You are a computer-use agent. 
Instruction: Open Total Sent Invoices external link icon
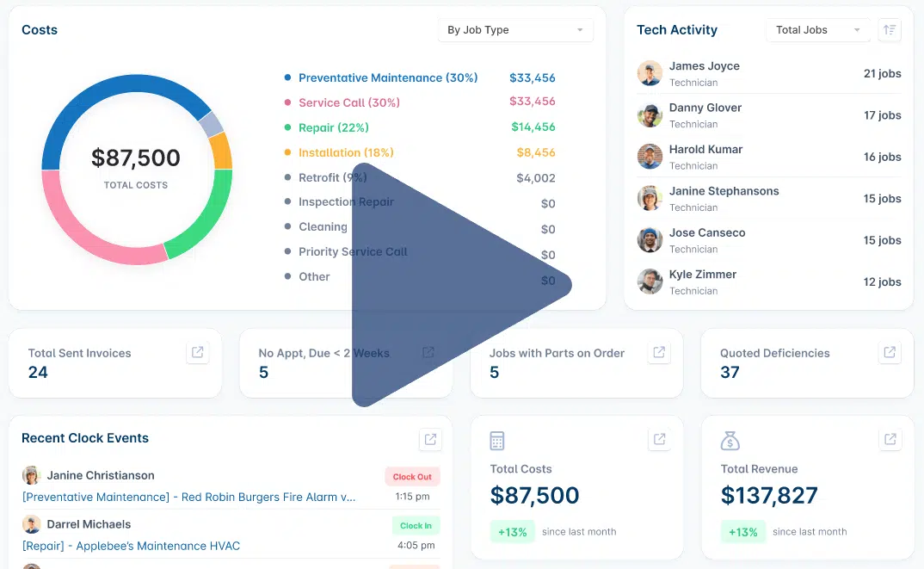pyautogui.click(x=198, y=352)
